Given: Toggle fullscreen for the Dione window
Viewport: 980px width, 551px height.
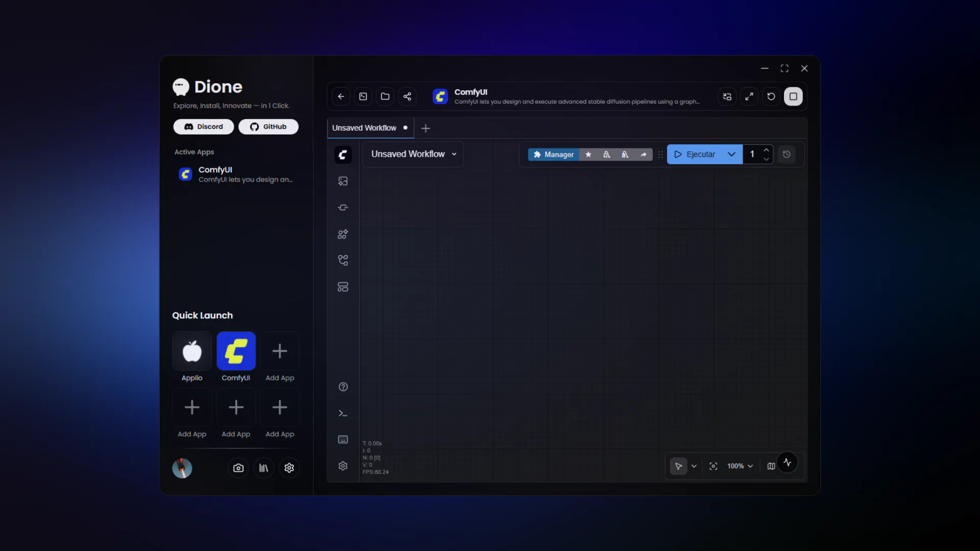Looking at the screenshot, I should [785, 68].
